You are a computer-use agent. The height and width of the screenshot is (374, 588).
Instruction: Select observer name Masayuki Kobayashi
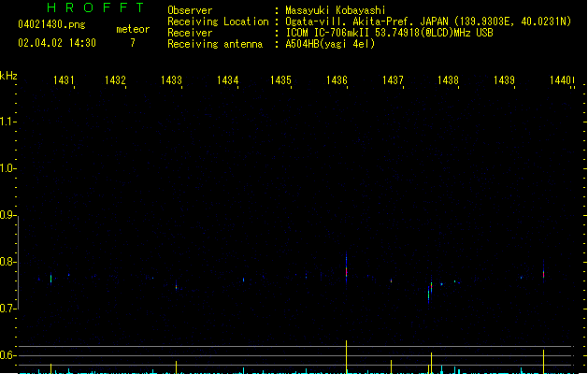[x=336, y=10]
